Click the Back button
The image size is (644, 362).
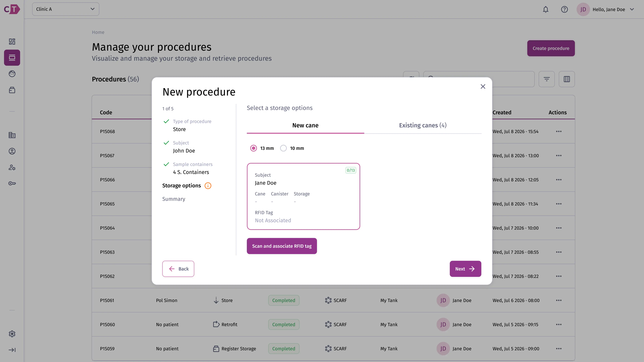click(178, 269)
